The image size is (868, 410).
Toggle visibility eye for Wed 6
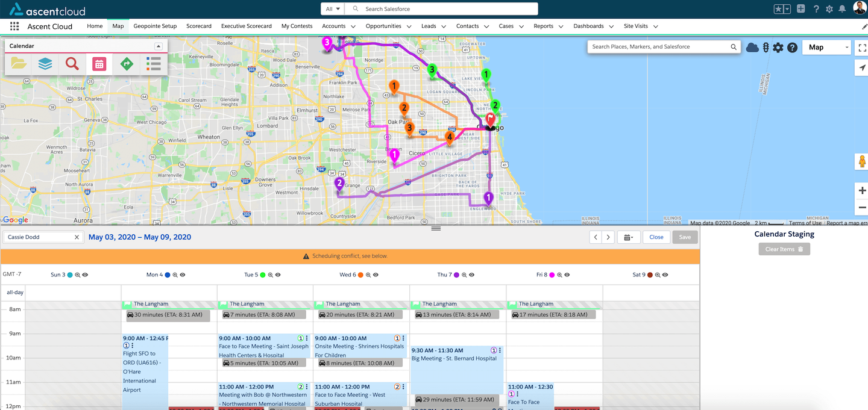point(376,275)
